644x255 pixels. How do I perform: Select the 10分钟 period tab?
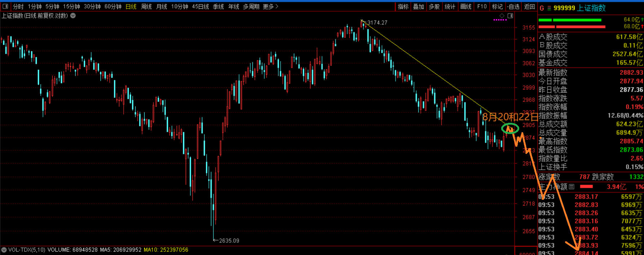(x=180, y=7)
